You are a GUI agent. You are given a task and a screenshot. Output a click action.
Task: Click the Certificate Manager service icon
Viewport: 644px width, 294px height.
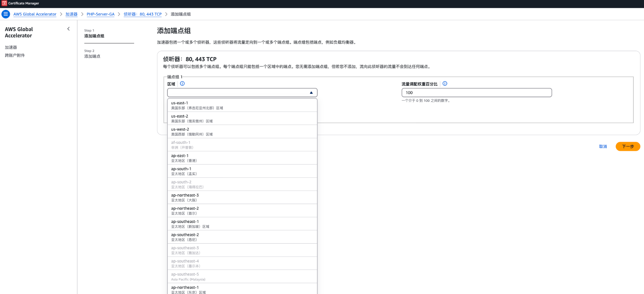[x=4, y=3]
